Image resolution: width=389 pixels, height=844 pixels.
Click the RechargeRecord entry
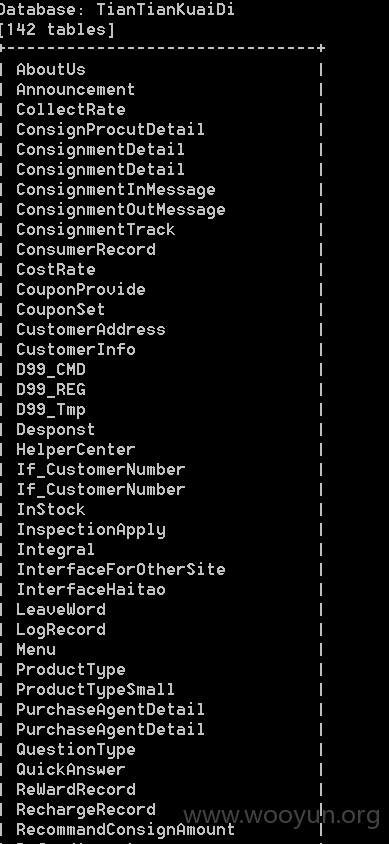point(86,810)
